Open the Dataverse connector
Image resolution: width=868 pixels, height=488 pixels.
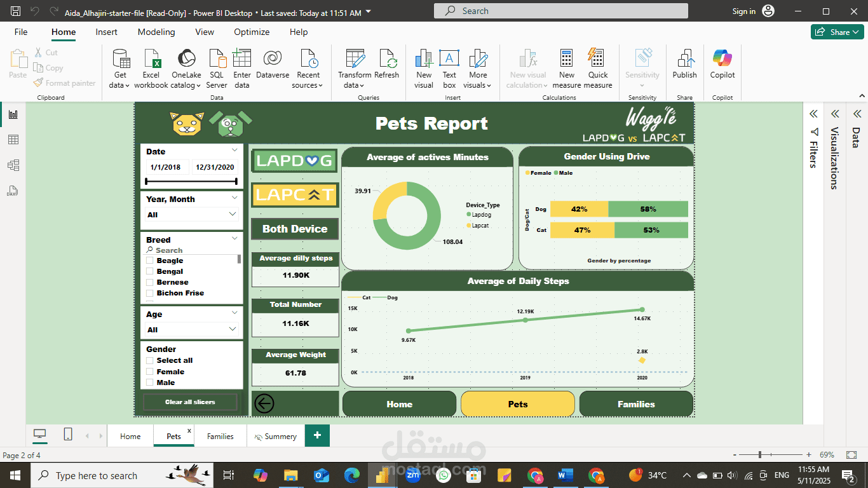tap(273, 64)
